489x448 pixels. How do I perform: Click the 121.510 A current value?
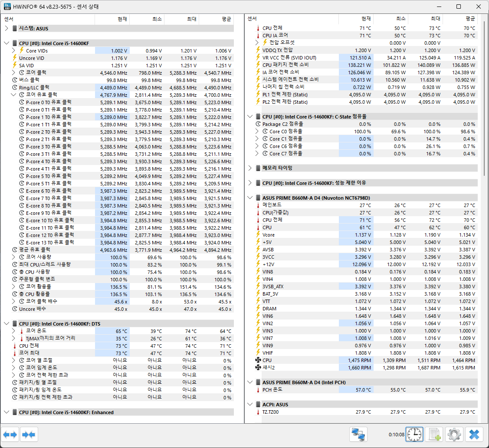click(360, 58)
